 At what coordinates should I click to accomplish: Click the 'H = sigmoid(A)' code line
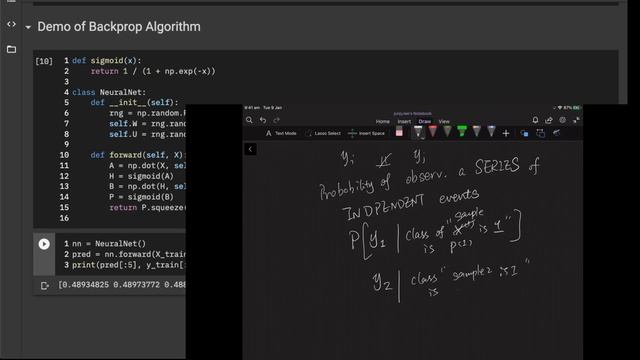pos(141,176)
